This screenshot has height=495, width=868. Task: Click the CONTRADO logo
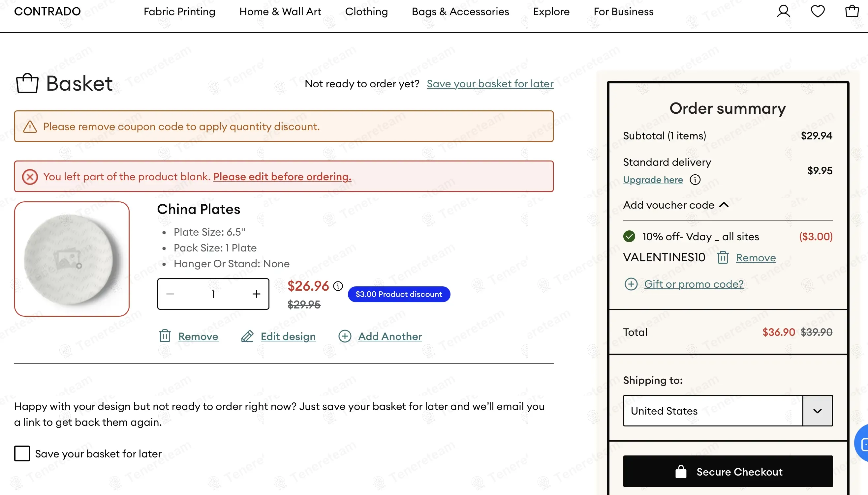(47, 11)
